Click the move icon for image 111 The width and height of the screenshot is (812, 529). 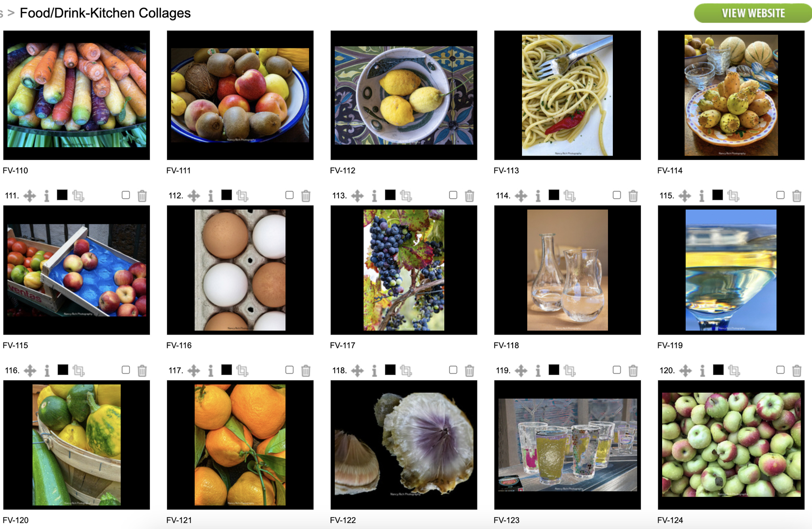pos(30,196)
